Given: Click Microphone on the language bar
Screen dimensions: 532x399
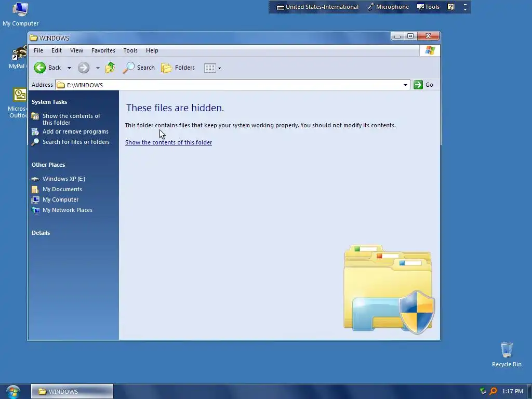Looking at the screenshot, I should coord(389,7).
